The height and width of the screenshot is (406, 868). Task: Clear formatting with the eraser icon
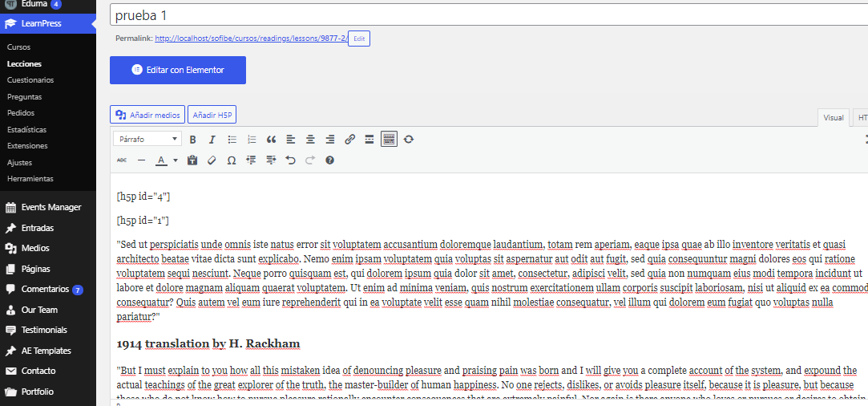212,160
